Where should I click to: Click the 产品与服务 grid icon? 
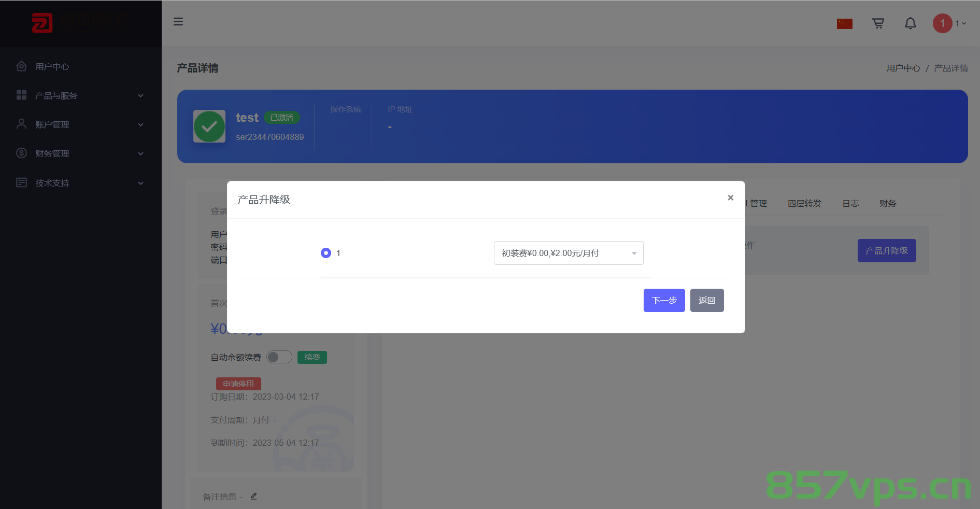pyautogui.click(x=21, y=95)
